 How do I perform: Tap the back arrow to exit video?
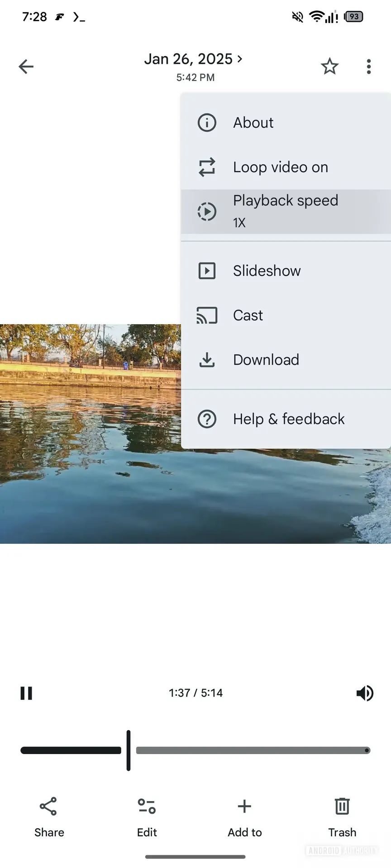pyautogui.click(x=26, y=66)
